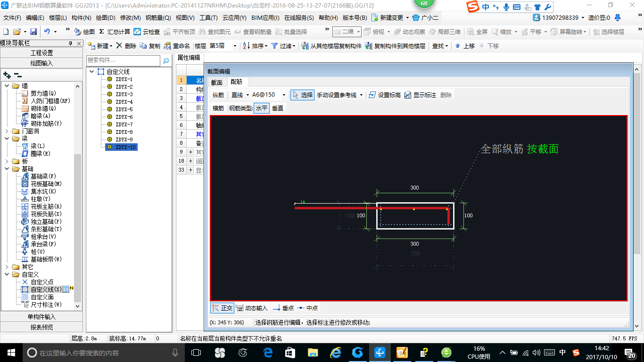
Task: Start 云检查 cloud check
Action: [147, 32]
